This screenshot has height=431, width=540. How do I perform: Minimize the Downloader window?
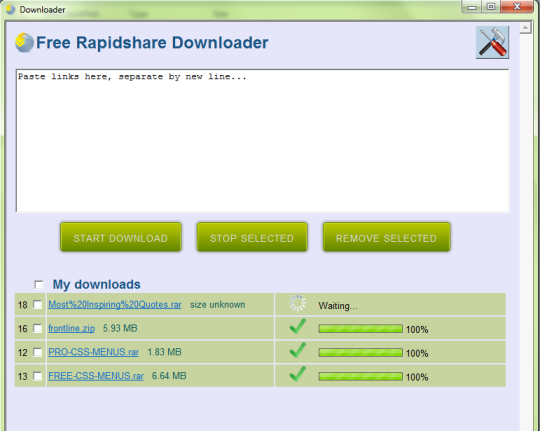point(472,7)
